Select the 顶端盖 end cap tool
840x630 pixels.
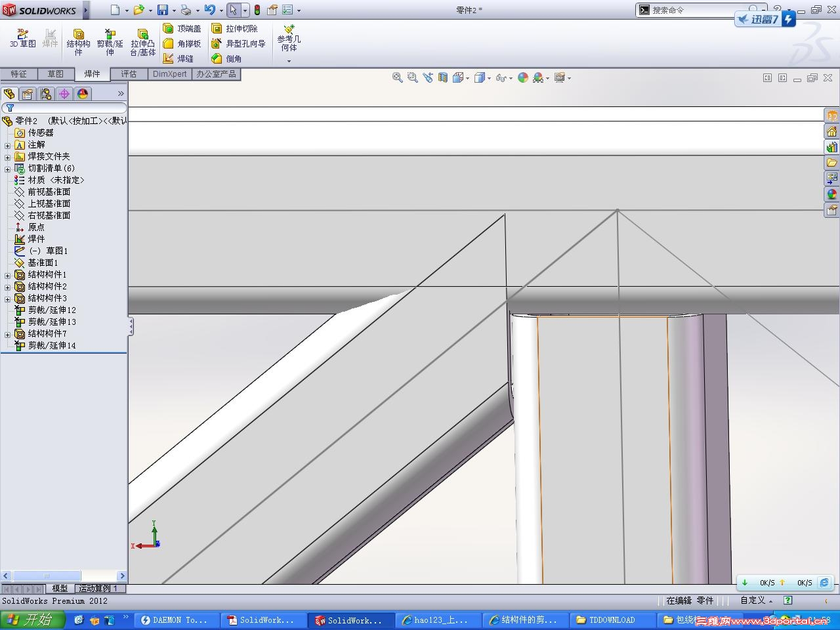pos(182,28)
